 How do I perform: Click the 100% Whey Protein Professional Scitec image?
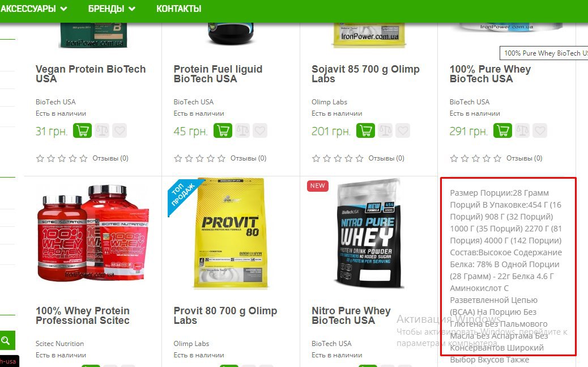(93, 234)
